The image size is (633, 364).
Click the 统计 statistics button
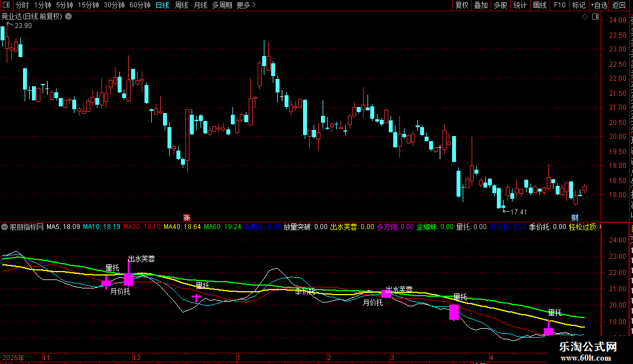[520, 5]
